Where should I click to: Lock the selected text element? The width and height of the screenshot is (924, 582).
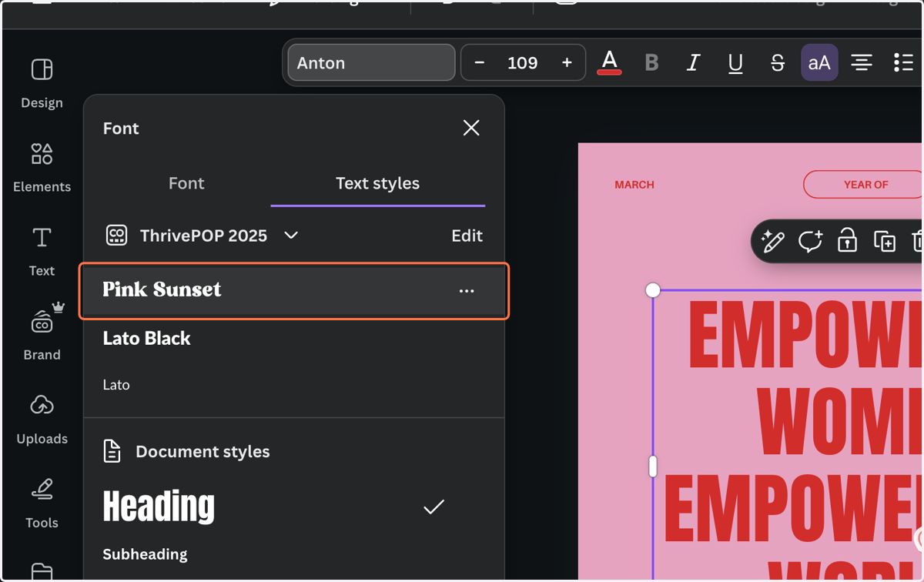pos(847,241)
